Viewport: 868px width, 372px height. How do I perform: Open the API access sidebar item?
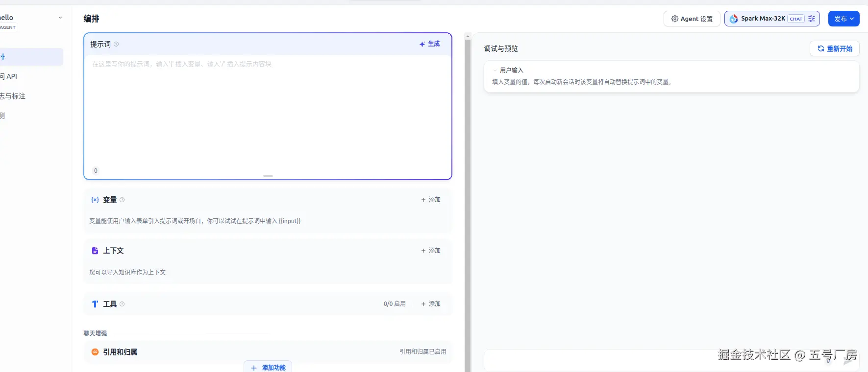[31, 76]
